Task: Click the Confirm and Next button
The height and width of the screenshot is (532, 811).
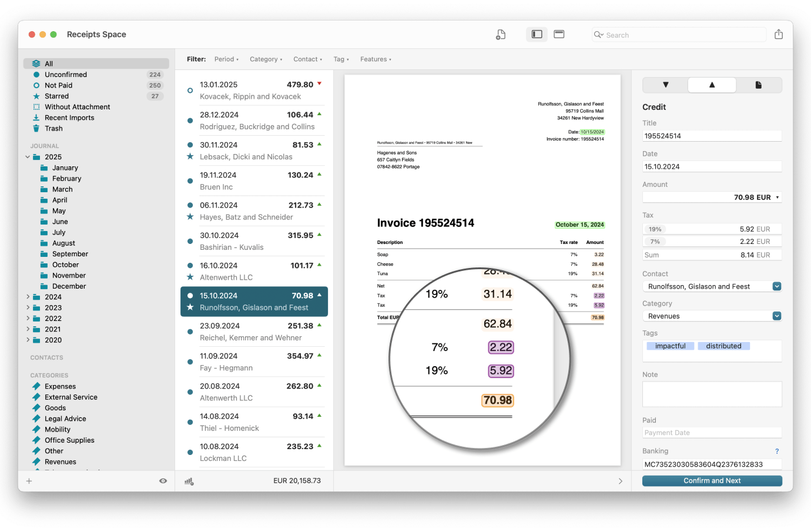Action: [x=712, y=481]
